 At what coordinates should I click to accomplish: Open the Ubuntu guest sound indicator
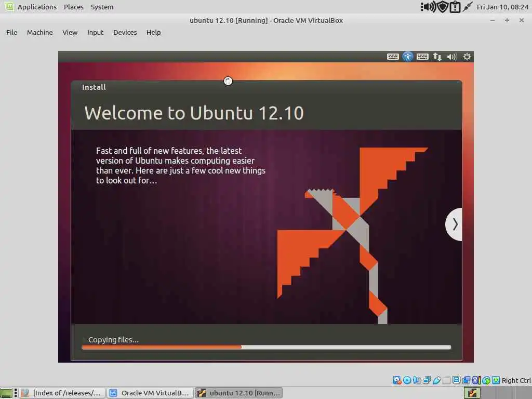(452, 57)
